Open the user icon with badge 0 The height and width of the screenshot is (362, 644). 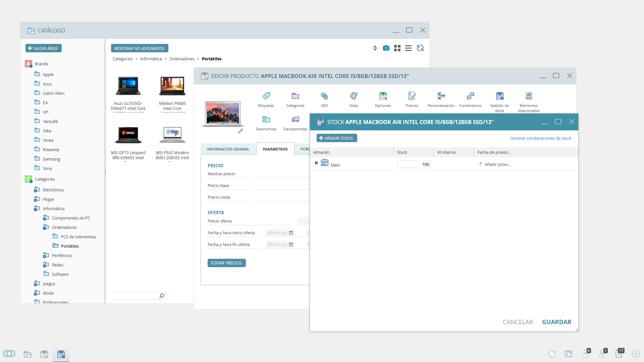586,353
